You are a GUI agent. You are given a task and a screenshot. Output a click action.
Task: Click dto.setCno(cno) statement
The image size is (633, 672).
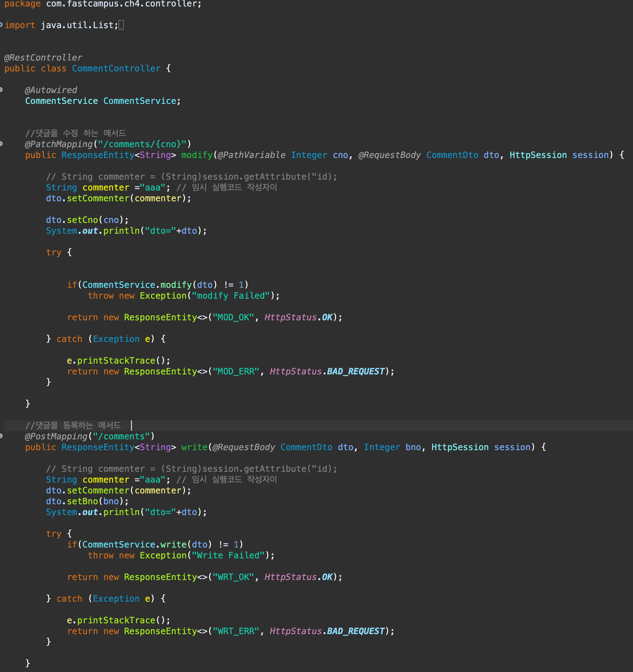(87, 220)
